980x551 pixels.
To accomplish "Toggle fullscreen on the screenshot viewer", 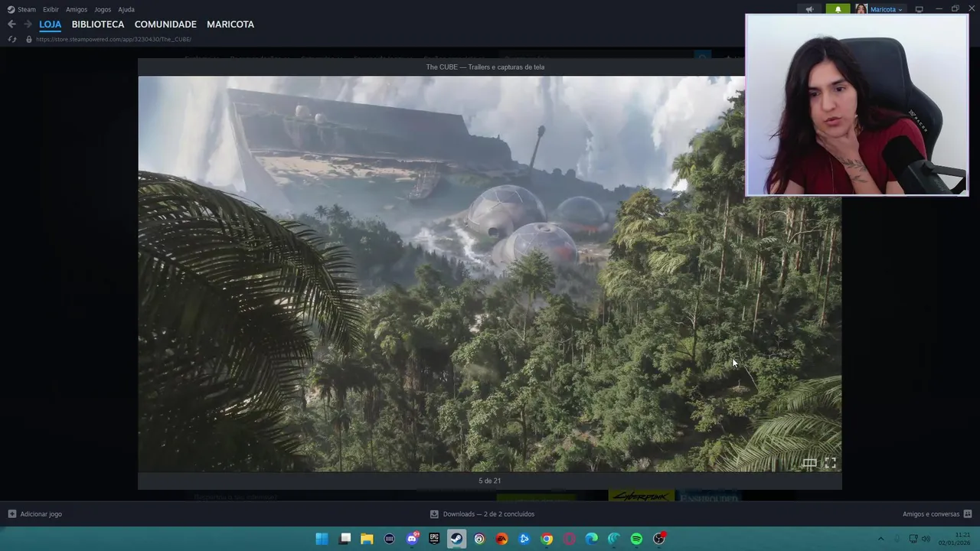I will coord(830,463).
